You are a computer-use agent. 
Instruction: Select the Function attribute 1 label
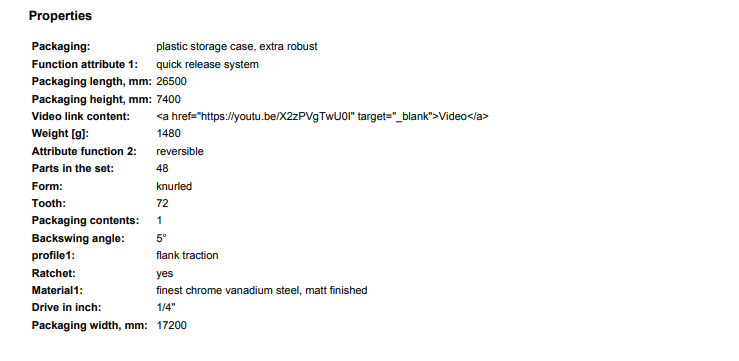[x=85, y=65]
